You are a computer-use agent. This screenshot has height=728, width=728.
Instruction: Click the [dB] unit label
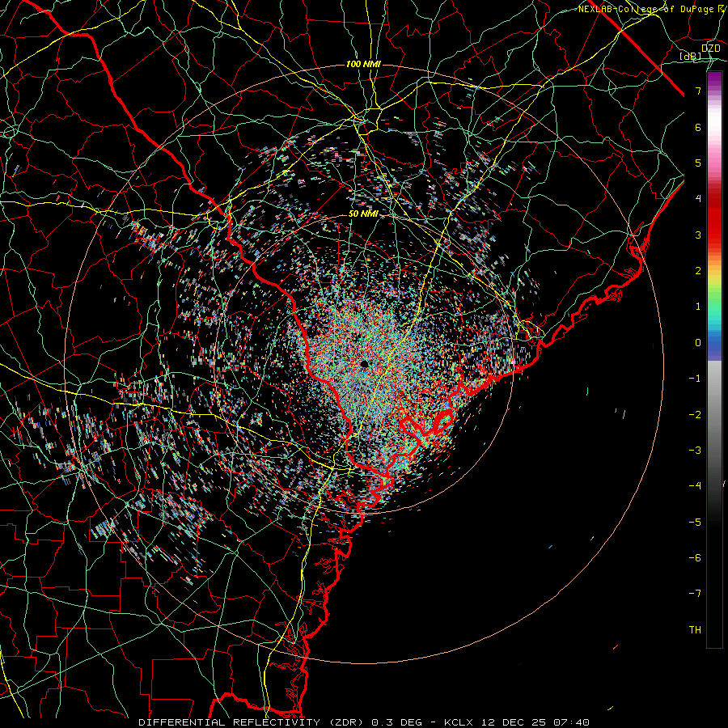point(691,56)
